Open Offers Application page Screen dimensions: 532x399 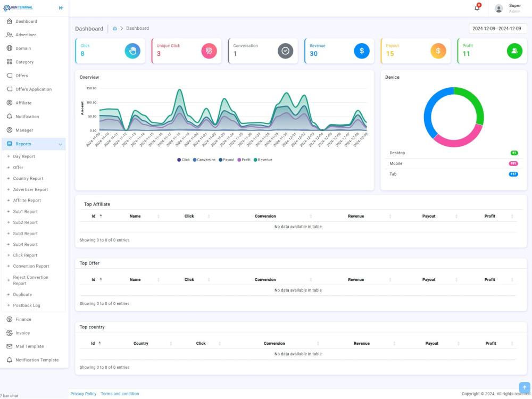[33, 89]
